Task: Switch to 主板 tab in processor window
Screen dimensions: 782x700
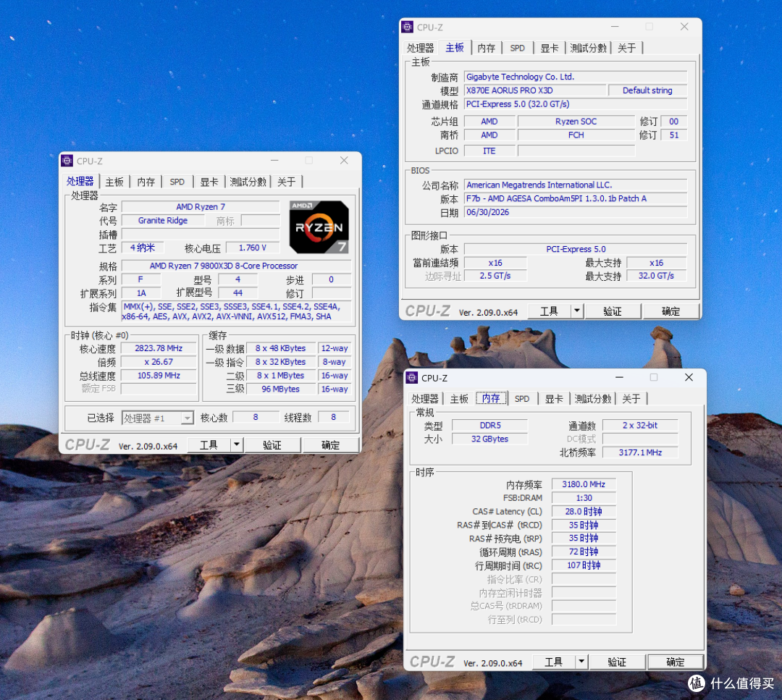Action: [114, 182]
